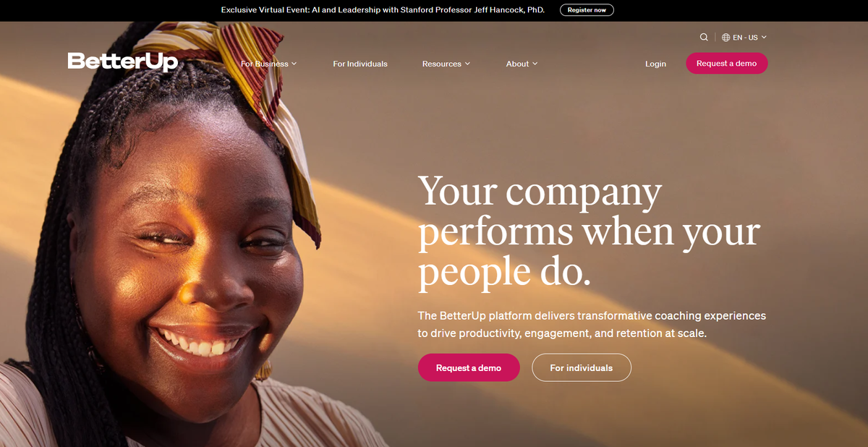Viewport: 868px width, 447px height.
Task: Click the globe language icon
Action: (726, 38)
